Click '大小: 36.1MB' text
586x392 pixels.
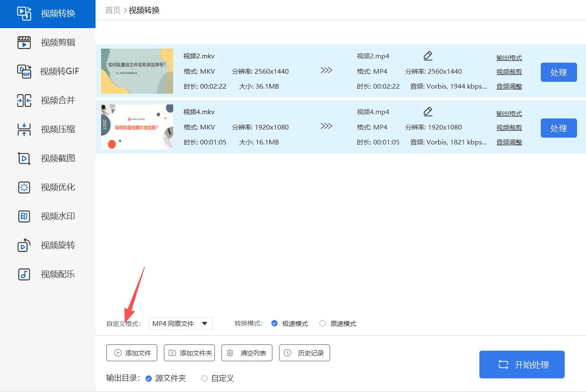pos(259,86)
